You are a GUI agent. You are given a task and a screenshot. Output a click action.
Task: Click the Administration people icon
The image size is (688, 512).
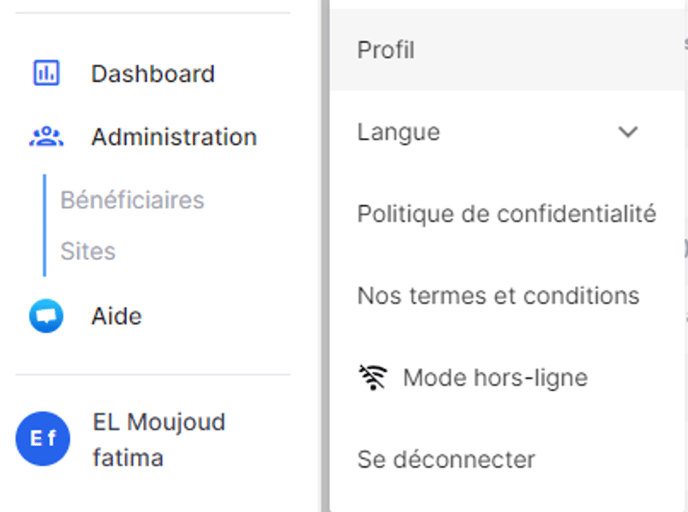pos(46,137)
